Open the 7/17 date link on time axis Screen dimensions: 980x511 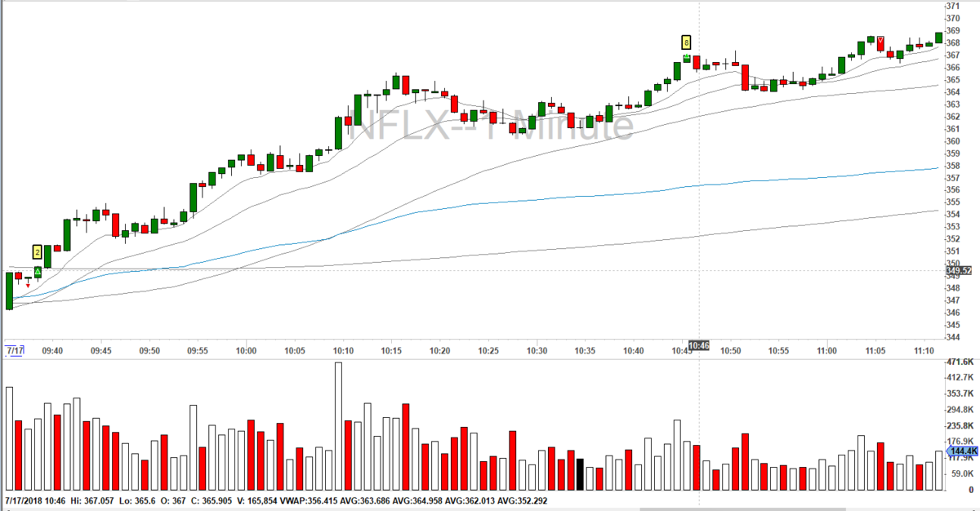15,350
